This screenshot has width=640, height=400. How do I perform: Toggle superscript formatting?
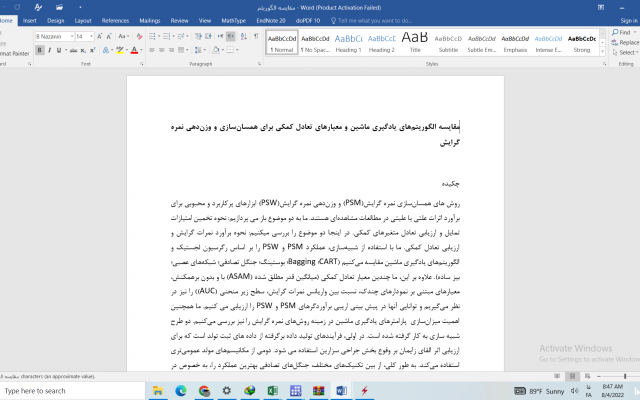pyautogui.click(x=93, y=50)
